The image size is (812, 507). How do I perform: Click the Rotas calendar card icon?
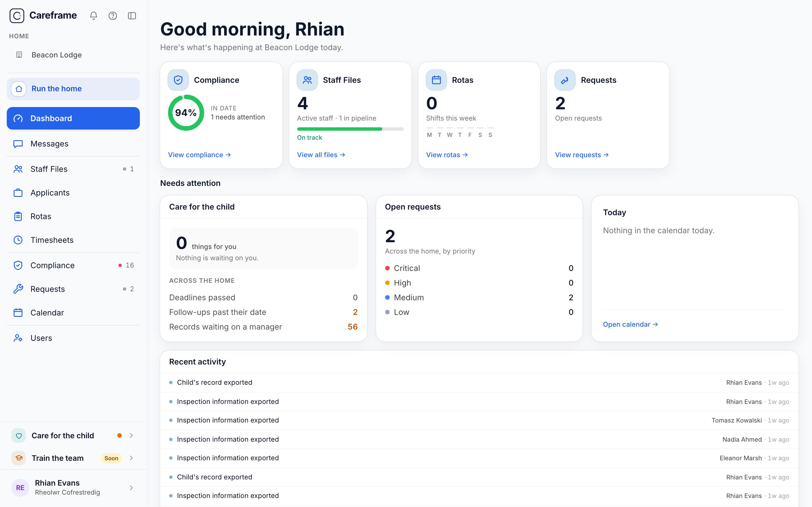(436, 80)
